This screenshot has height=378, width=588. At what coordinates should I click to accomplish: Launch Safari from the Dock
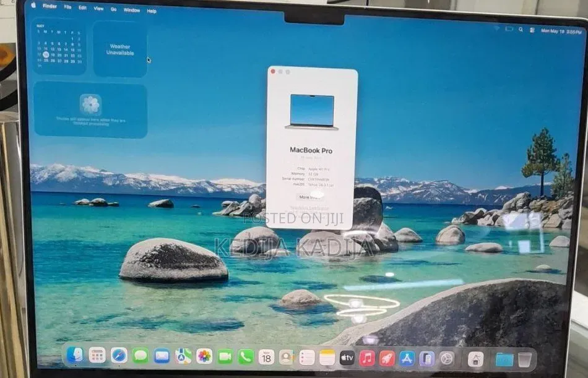tap(119, 356)
